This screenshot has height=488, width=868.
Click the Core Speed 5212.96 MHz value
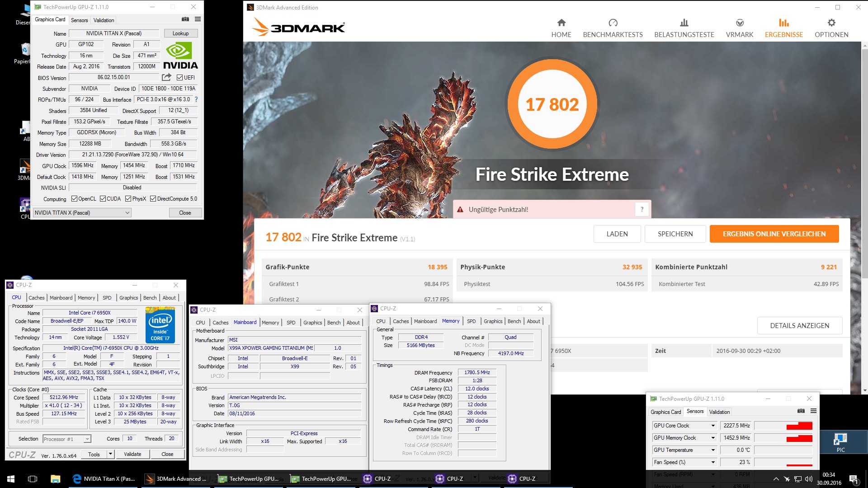[x=64, y=398]
